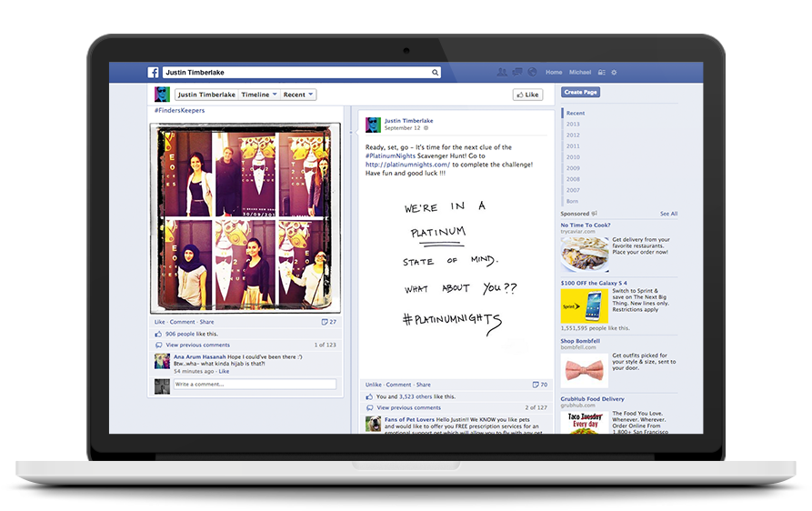Click the search box containing Justin Timberlake
Viewport: 812px width, 511px height.
pyautogui.click(x=302, y=73)
